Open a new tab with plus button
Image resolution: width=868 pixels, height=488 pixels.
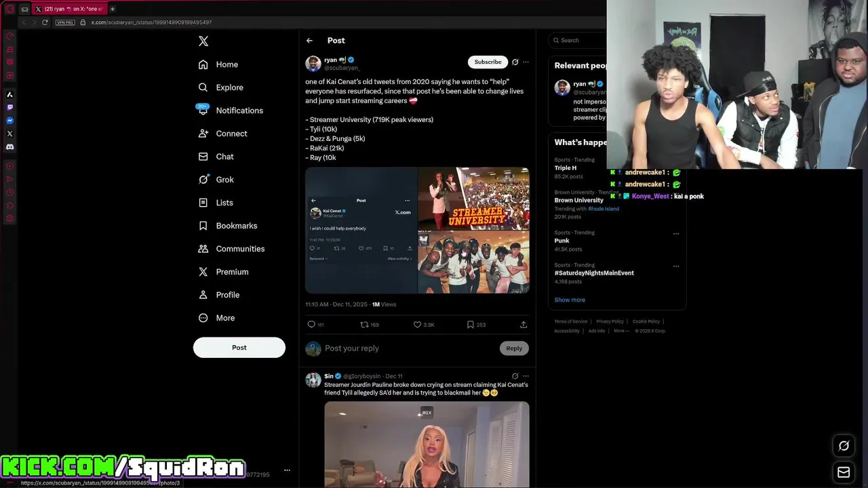[113, 9]
